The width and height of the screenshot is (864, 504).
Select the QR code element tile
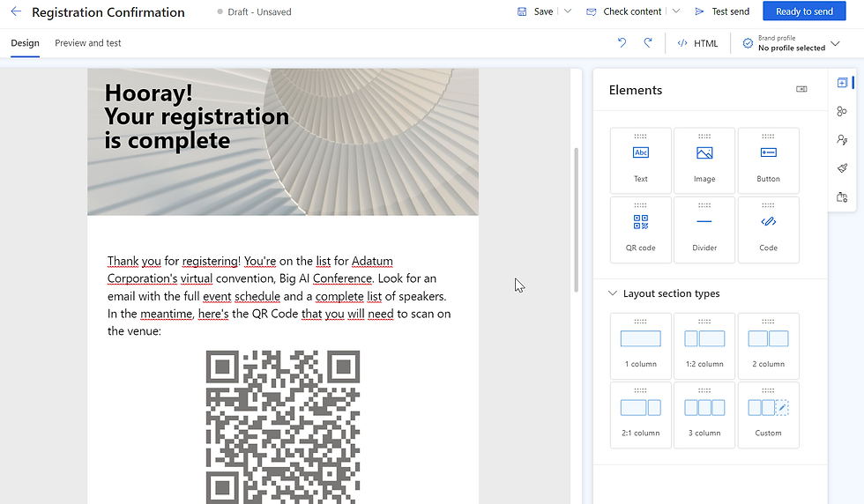tap(641, 230)
